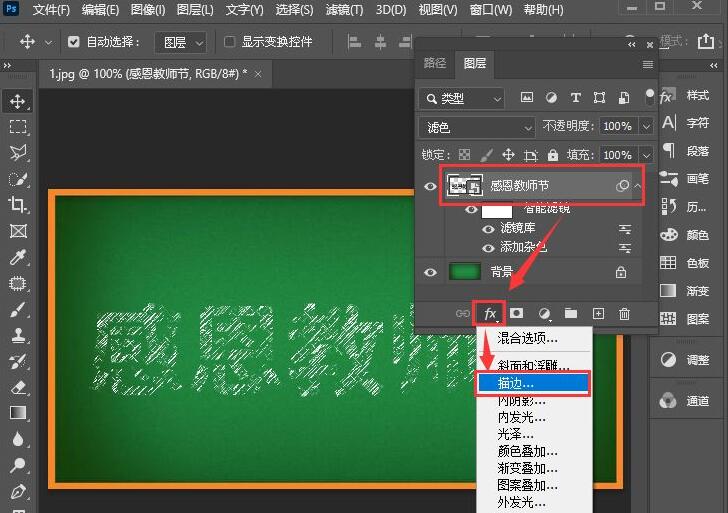
Task: Select the Rectangular Marquee tool
Action: point(18,127)
